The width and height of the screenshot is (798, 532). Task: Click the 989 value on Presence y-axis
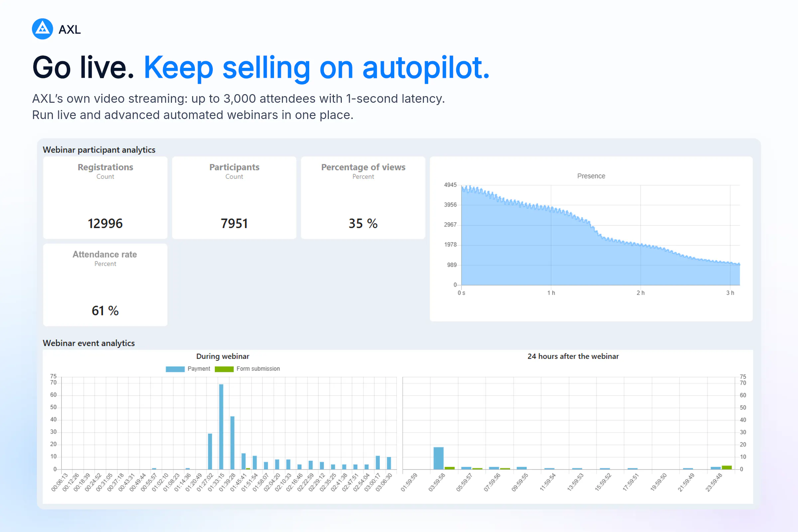click(452, 265)
